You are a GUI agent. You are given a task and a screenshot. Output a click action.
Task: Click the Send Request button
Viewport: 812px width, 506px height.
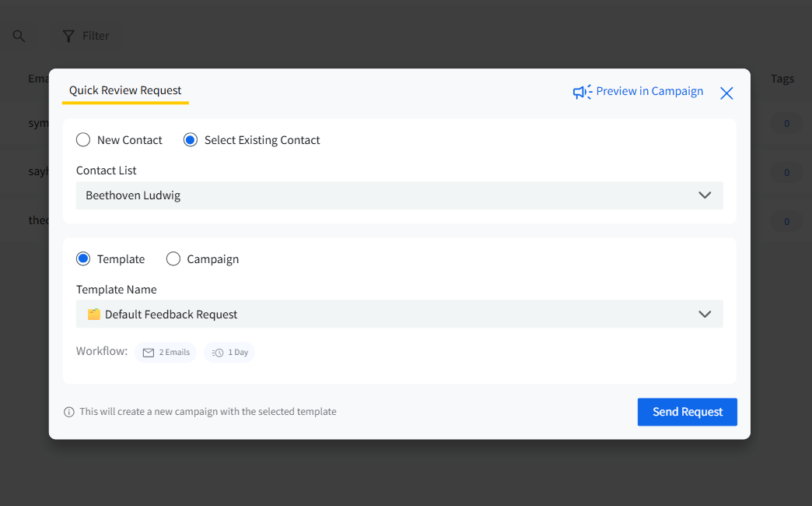coord(688,412)
